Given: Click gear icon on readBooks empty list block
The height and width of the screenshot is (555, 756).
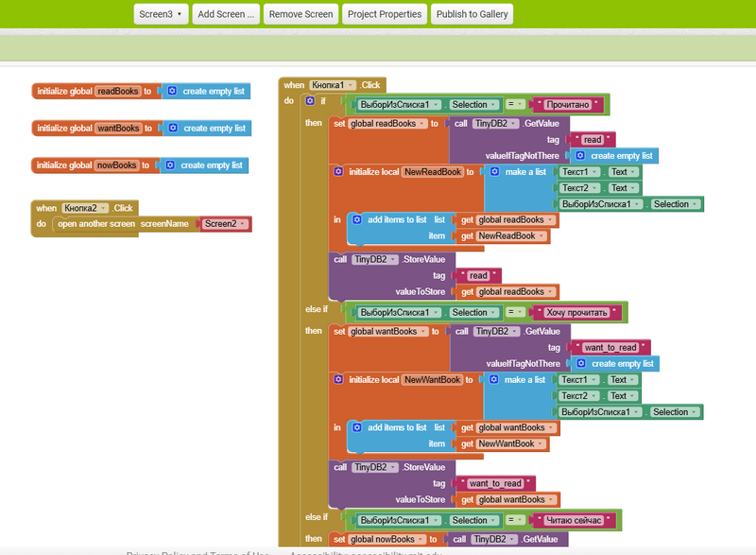Looking at the screenshot, I should (172, 92).
